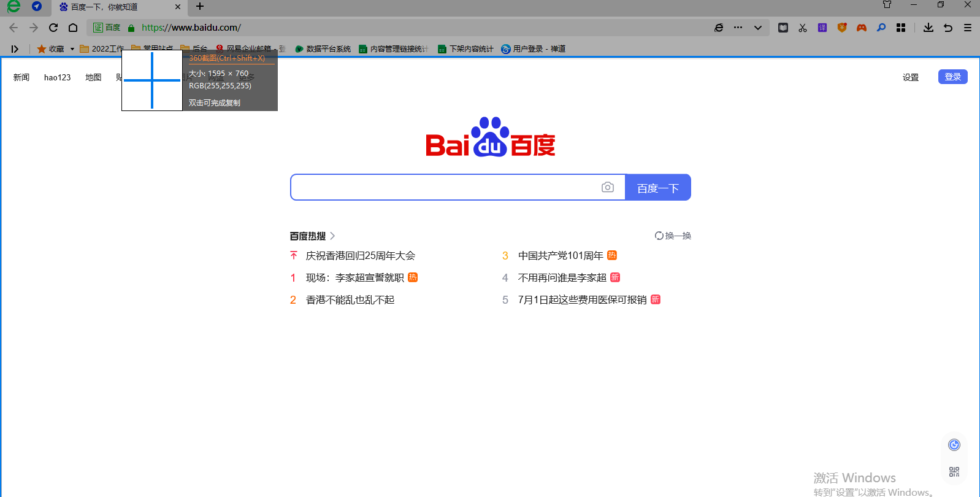Open the floating QR code icon
This screenshot has height=497, width=980.
tap(954, 472)
